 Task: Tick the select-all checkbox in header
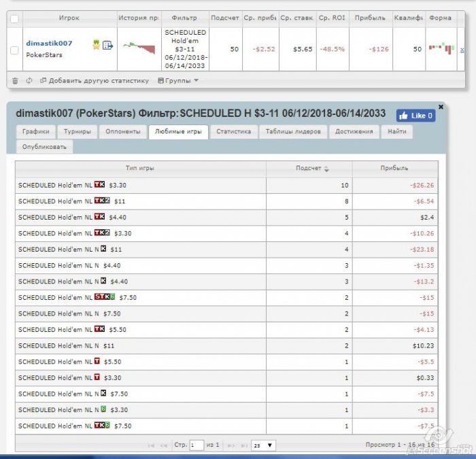(14, 19)
